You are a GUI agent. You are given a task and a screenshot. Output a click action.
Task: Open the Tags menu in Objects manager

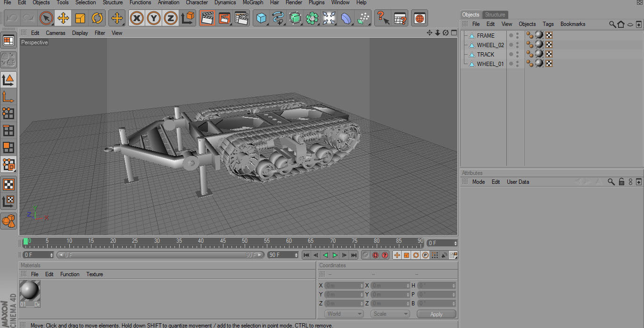pos(548,24)
